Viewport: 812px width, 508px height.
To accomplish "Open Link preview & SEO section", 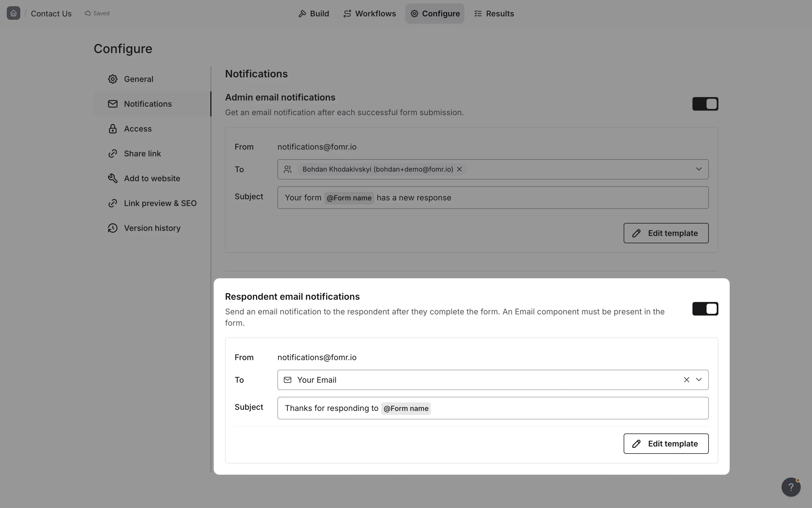I will [152, 203].
